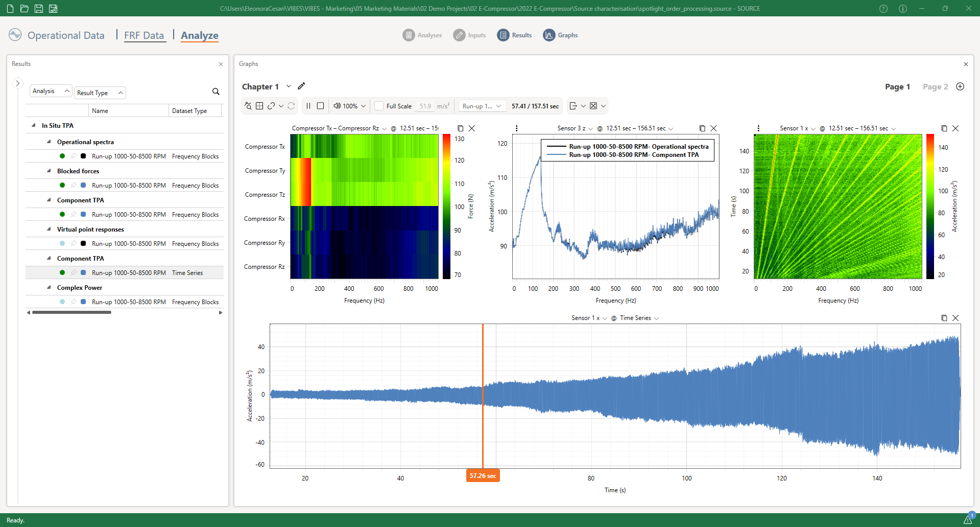Open the Result Type filter dropdown
This screenshot has height=527, width=980.
(100, 93)
